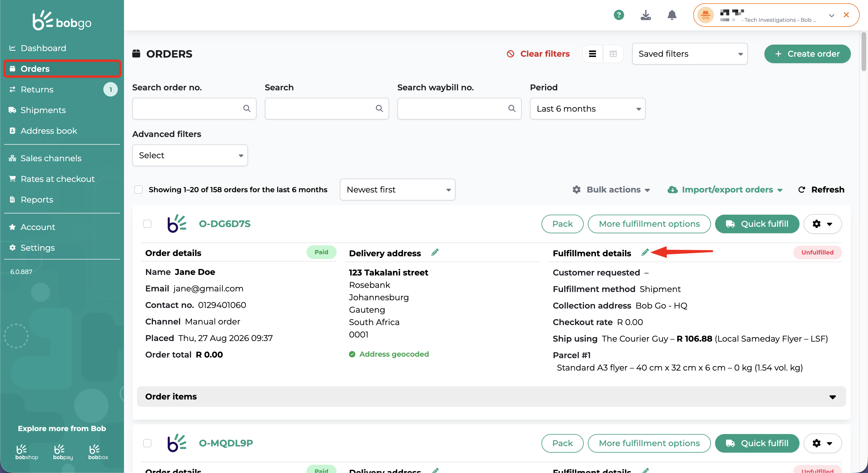Click Pack for order O-DG6D7S
This screenshot has width=868, height=473.
coord(562,224)
